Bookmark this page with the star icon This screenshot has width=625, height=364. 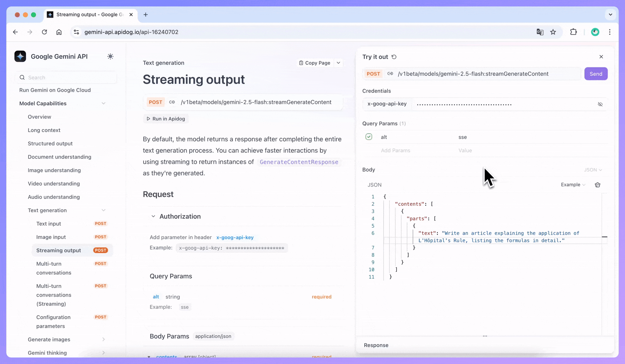coord(553,32)
